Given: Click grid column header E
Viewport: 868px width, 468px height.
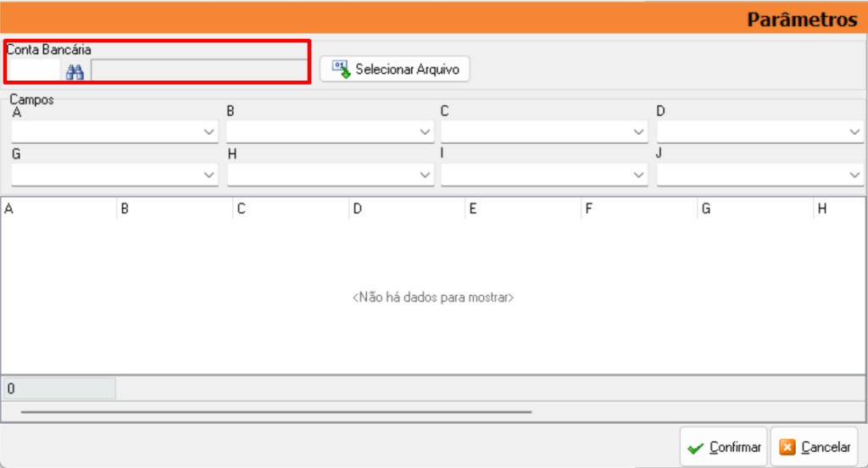Looking at the screenshot, I should coord(524,209).
